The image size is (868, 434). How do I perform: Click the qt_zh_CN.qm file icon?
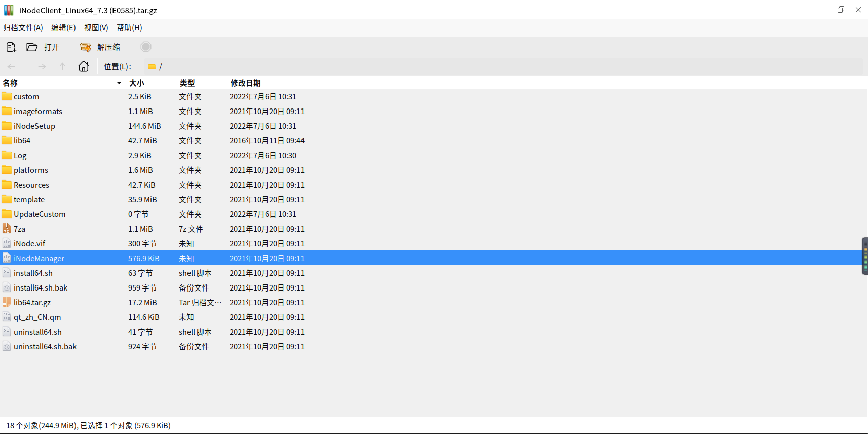coord(7,317)
